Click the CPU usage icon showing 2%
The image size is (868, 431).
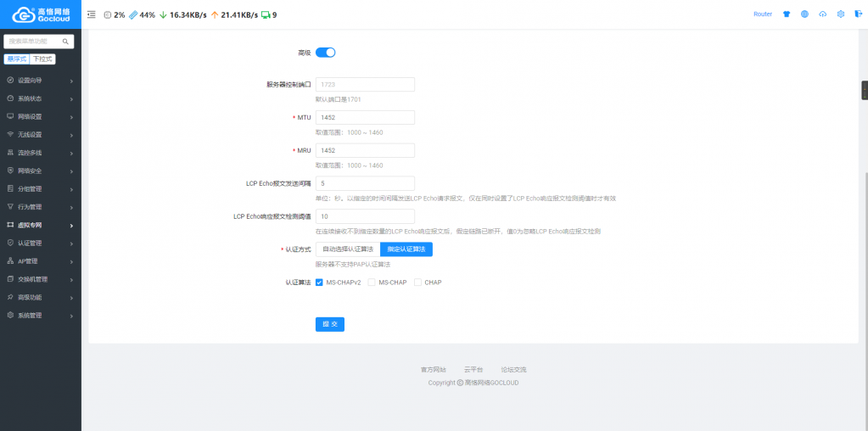[108, 15]
